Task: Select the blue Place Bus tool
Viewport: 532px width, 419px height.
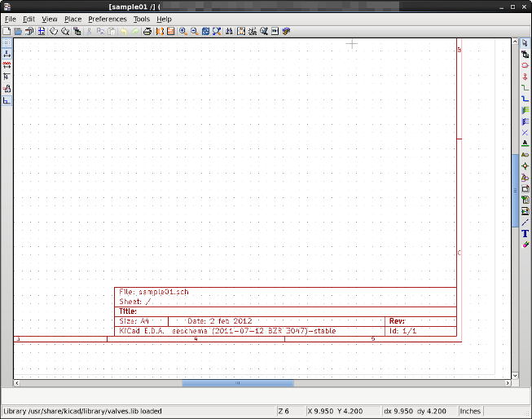Action: 525,99
